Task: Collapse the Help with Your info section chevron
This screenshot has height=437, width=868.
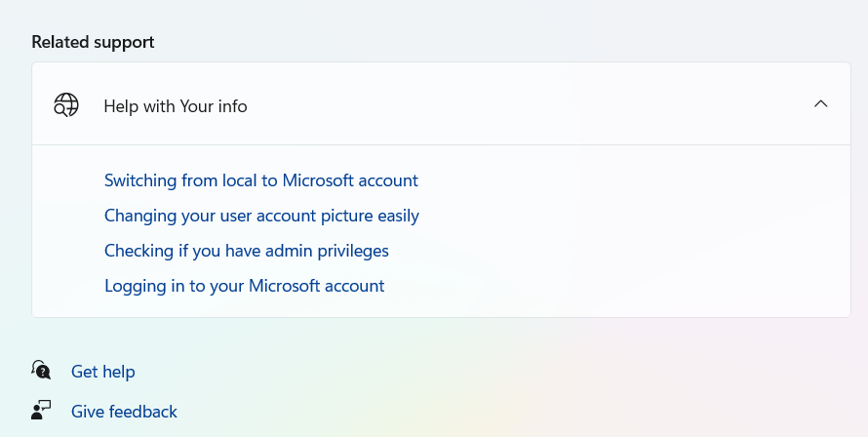Action: pyautogui.click(x=820, y=103)
